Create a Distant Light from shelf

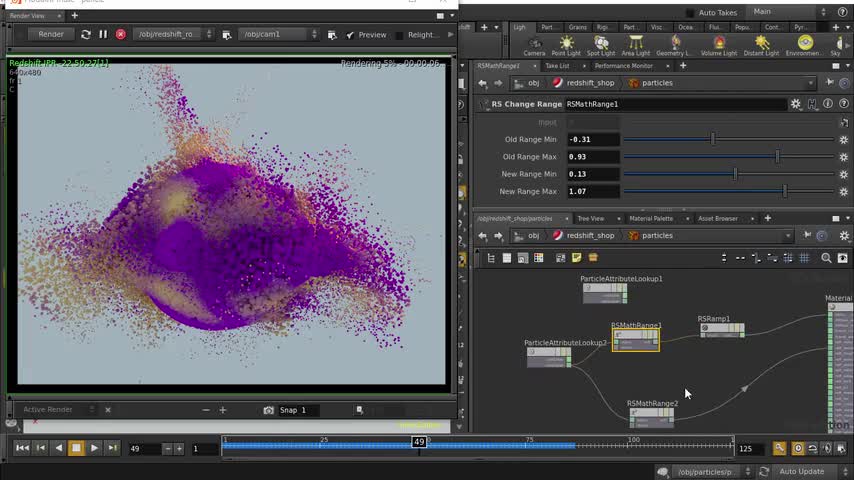point(762,45)
